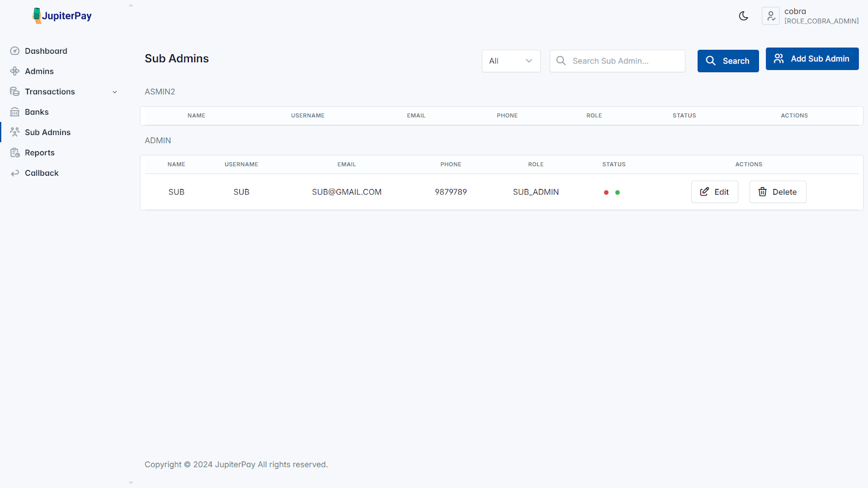
Task: Go to Admins page
Action: pyautogui.click(x=39, y=71)
